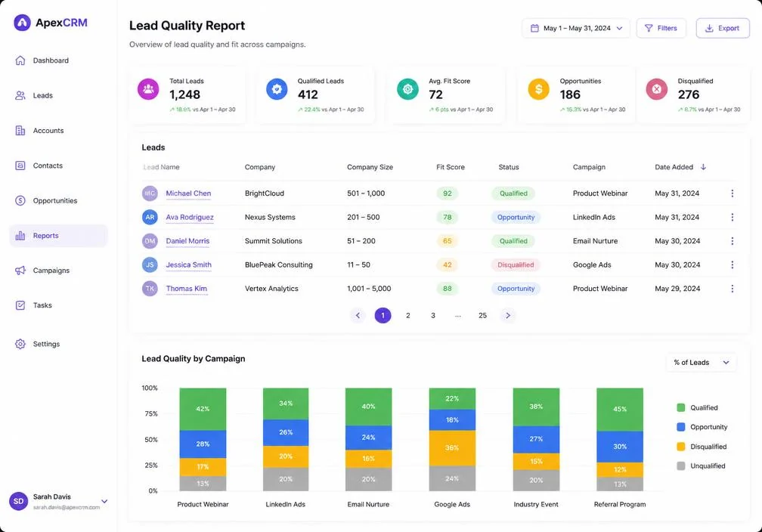This screenshot has height=532, width=762.
Task: Select Campaigns in the sidebar
Action: pos(58,270)
